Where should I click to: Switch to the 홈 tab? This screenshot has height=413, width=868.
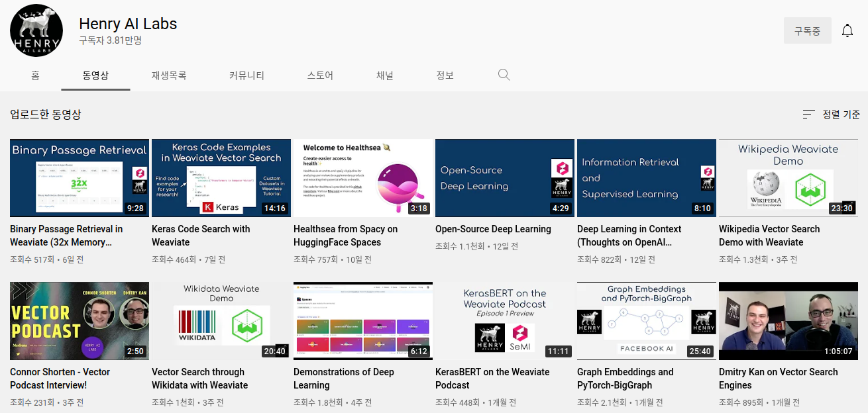[35, 75]
